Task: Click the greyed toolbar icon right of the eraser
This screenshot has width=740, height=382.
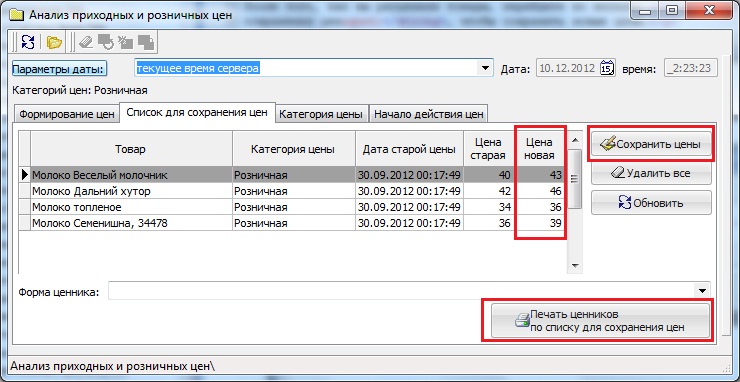Action: 106,42
